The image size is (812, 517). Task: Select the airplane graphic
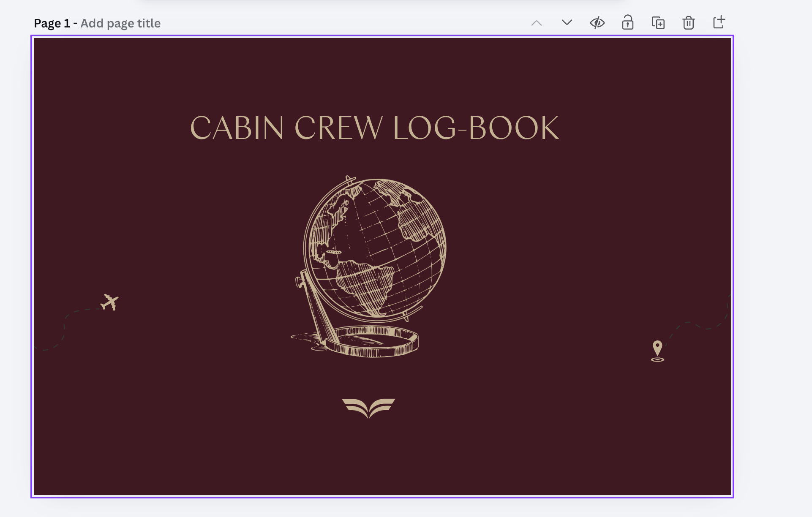pos(109,302)
